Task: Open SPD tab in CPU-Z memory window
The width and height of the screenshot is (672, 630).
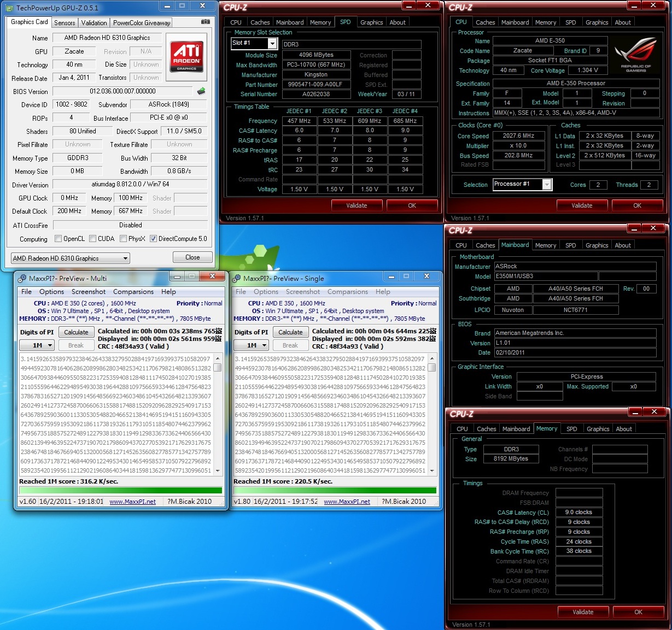Action: [x=572, y=429]
